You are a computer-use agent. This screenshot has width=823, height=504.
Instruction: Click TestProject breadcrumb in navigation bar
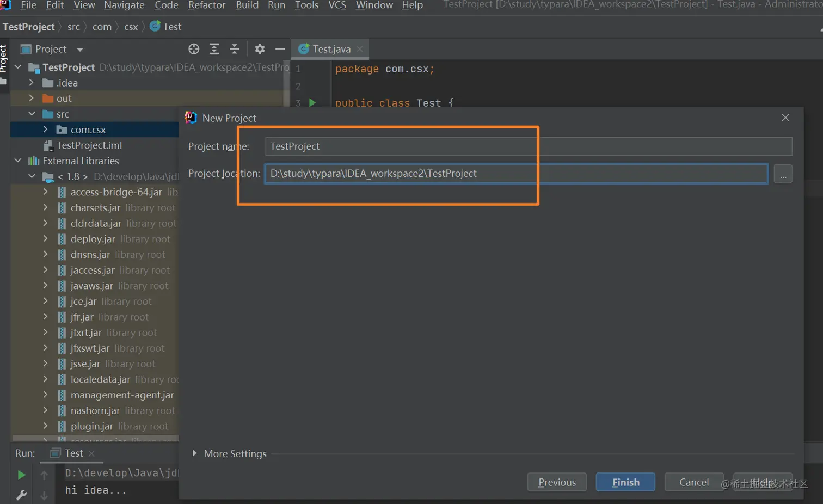point(29,27)
